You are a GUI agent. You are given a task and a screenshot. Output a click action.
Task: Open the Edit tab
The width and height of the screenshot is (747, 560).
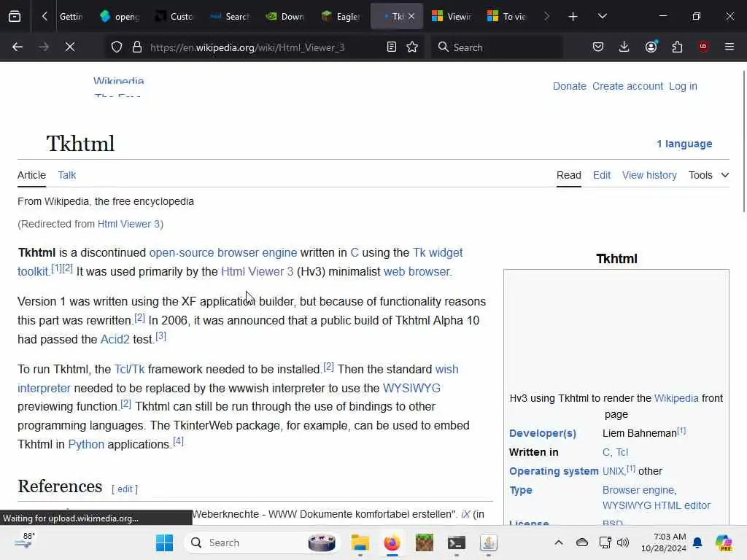click(602, 175)
